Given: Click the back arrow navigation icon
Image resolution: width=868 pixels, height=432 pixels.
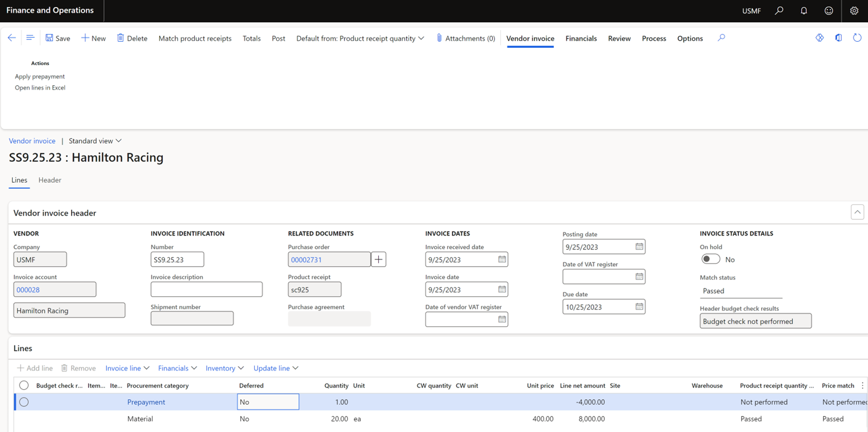Looking at the screenshot, I should (12, 38).
